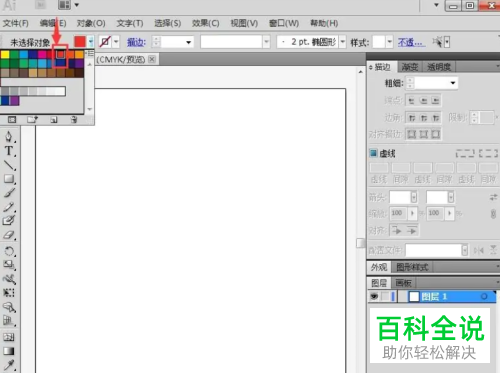Open the fill color dropdown arrow
This screenshot has height=373, width=500.
(91, 42)
